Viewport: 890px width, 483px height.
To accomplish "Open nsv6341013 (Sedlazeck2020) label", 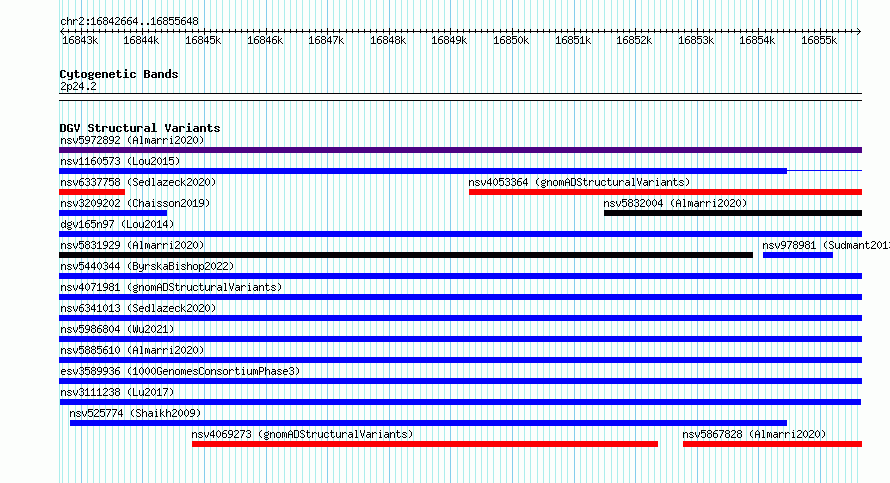I will click(138, 308).
